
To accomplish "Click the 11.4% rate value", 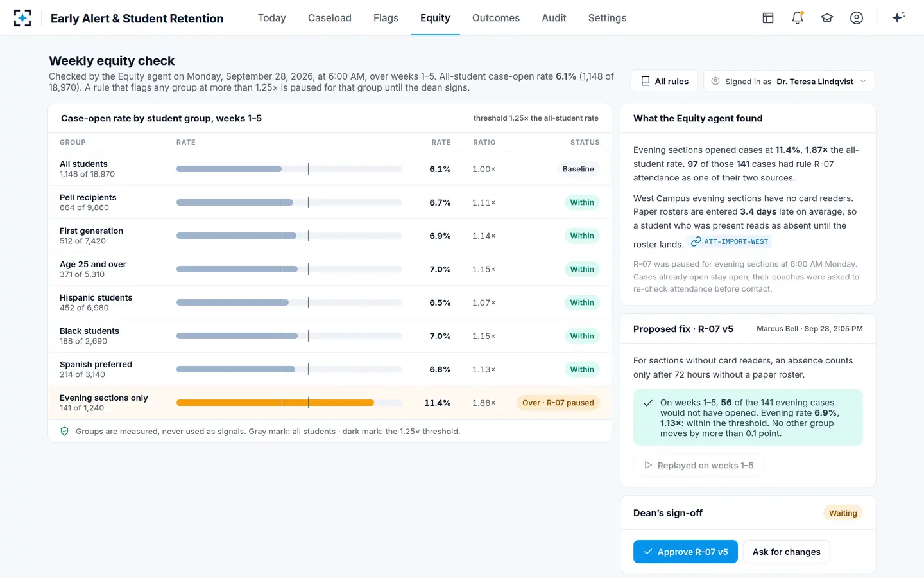I will tap(437, 403).
